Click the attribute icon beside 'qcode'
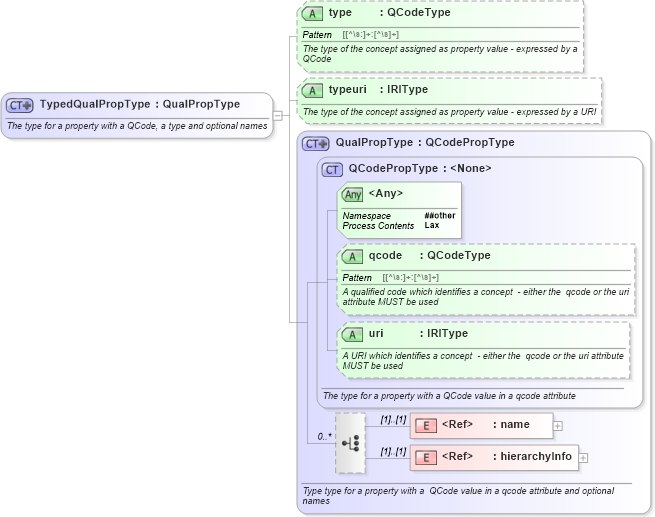 (x=352, y=256)
